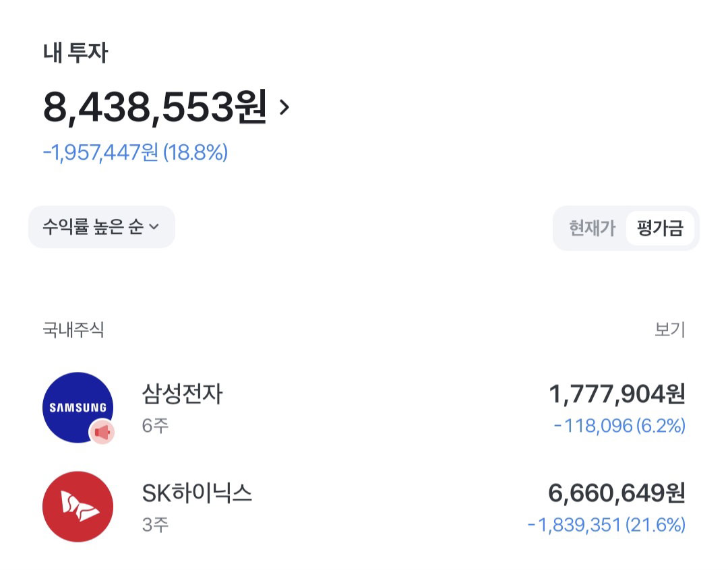
Task: Tap the 6주 share count label
Action: pyautogui.click(x=155, y=426)
